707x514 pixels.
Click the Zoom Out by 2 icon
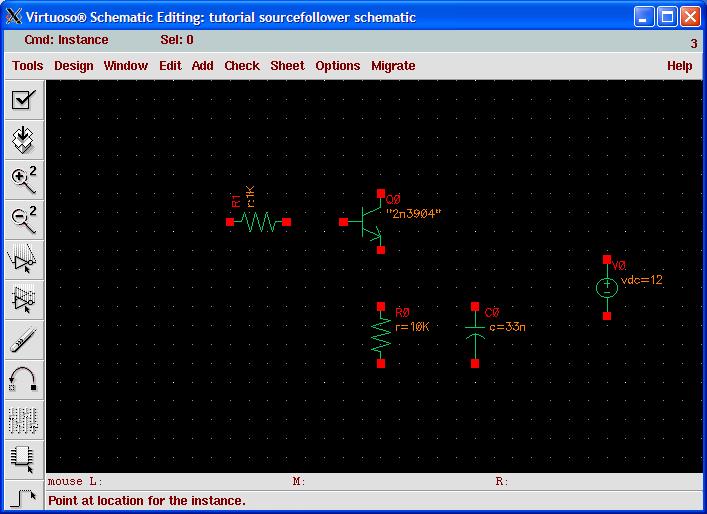[x=24, y=220]
